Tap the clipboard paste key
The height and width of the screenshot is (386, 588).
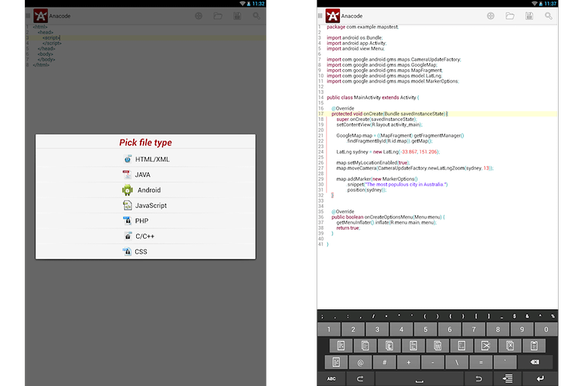pos(534,345)
